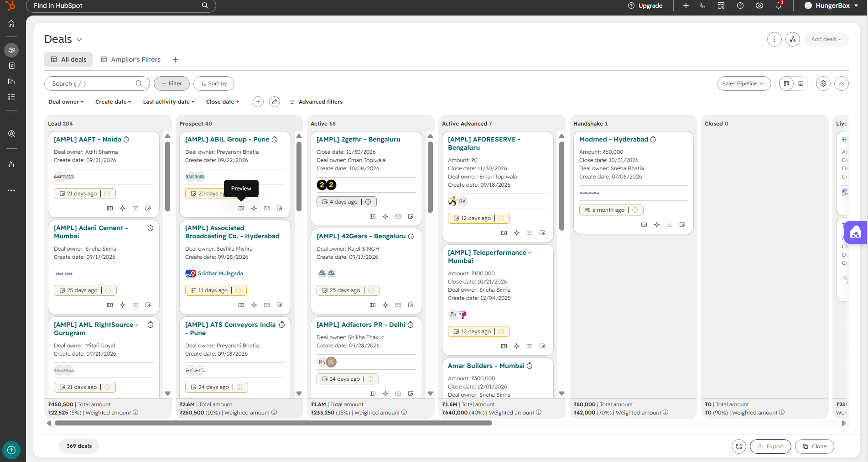Image resolution: width=868 pixels, height=462 pixels.
Task: Select the All deals tab
Action: (x=68, y=59)
